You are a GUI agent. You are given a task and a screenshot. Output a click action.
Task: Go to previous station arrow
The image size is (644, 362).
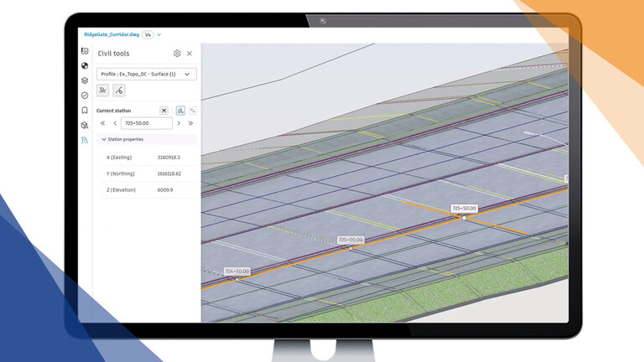pyautogui.click(x=115, y=123)
